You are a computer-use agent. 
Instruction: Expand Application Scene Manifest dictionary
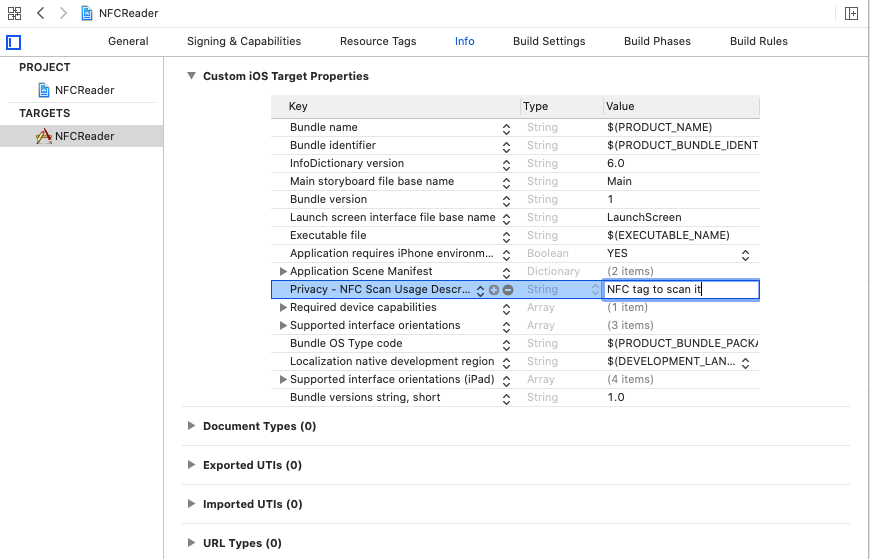[283, 272]
